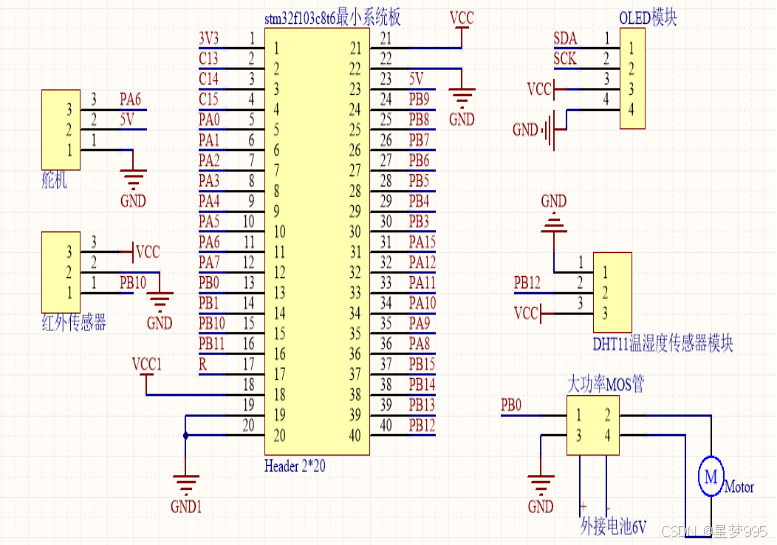
Task: Click the 外接电池6V label
Action: tap(613, 526)
